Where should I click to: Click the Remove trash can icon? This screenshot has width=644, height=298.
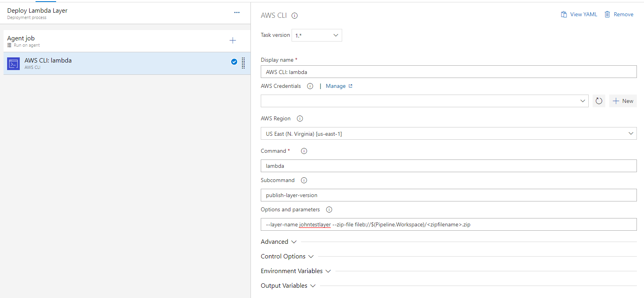(607, 14)
